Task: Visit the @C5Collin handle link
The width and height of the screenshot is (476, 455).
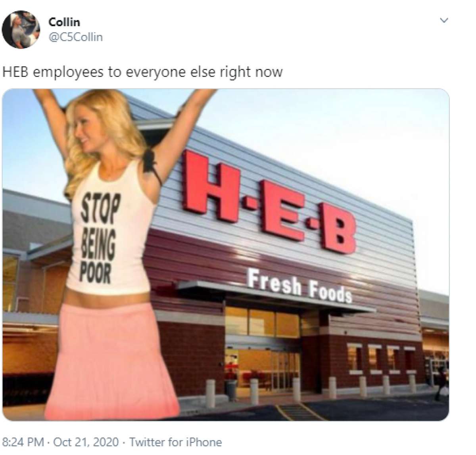Action: coord(75,37)
